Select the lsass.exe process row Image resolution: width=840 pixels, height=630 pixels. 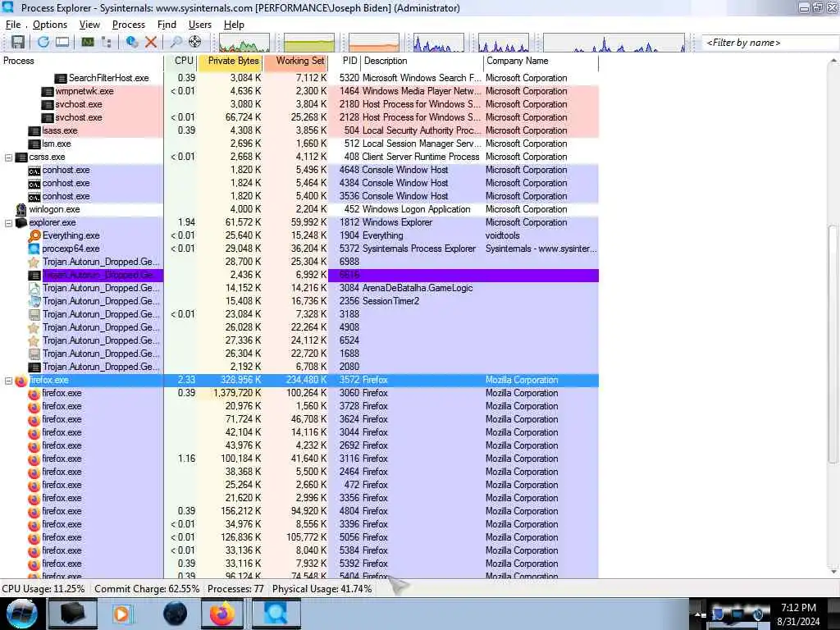pos(299,130)
